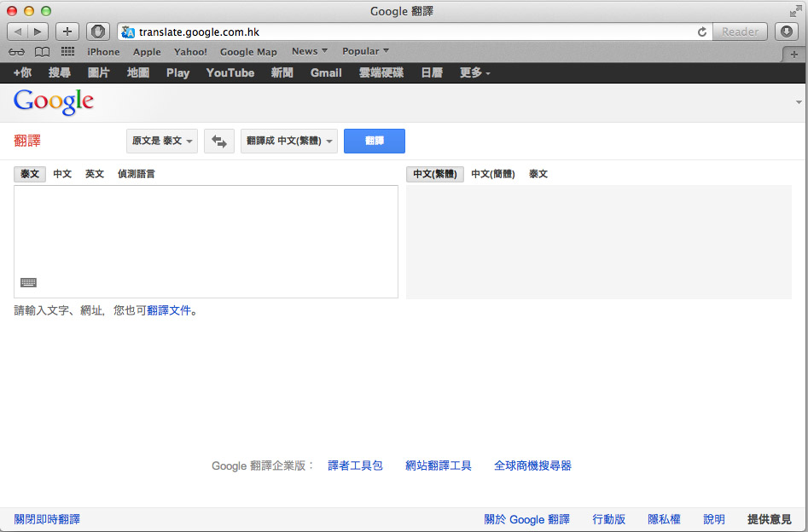Open 圖片 in the Google bar

pos(98,72)
